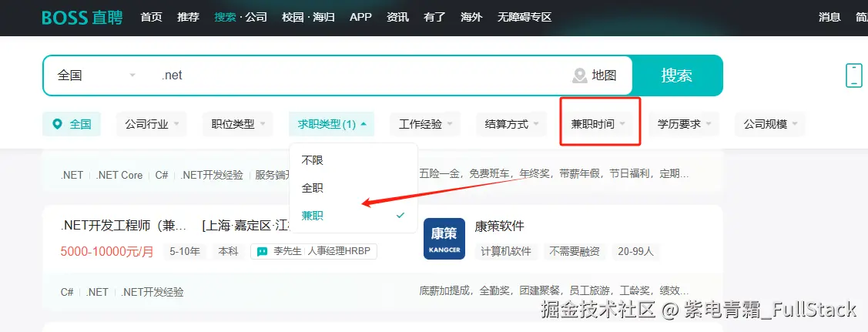Open the .NET开发工程师 job title

click(x=125, y=226)
